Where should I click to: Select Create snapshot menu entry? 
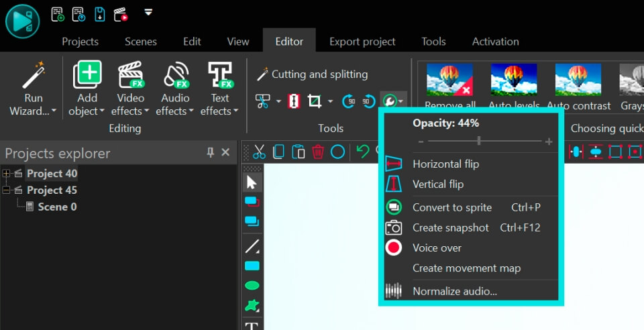point(471,228)
